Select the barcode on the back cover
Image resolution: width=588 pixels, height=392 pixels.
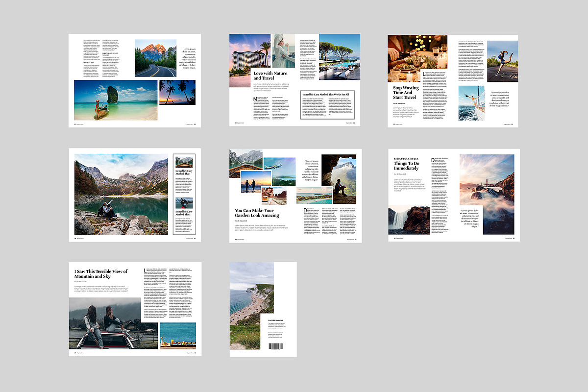(275, 346)
